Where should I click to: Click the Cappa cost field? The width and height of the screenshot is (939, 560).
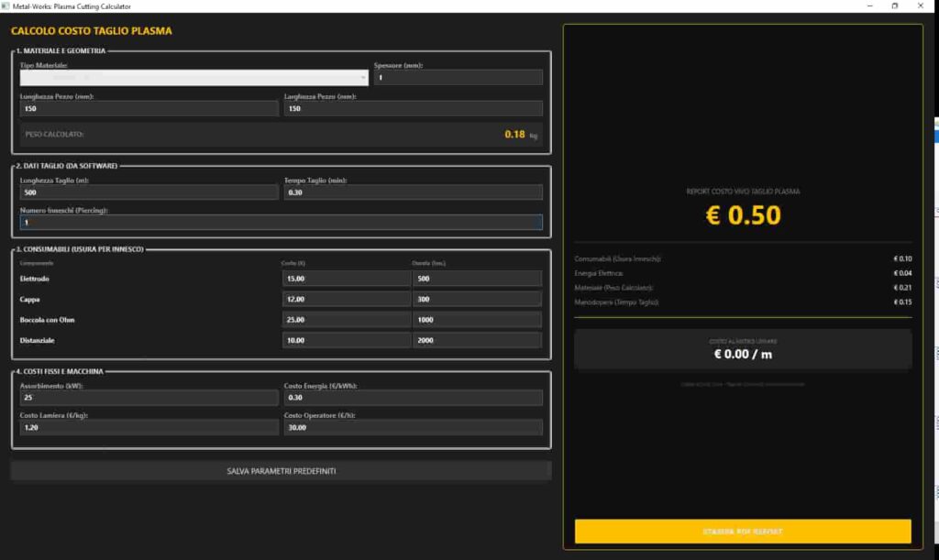pyautogui.click(x=346, y=299)
